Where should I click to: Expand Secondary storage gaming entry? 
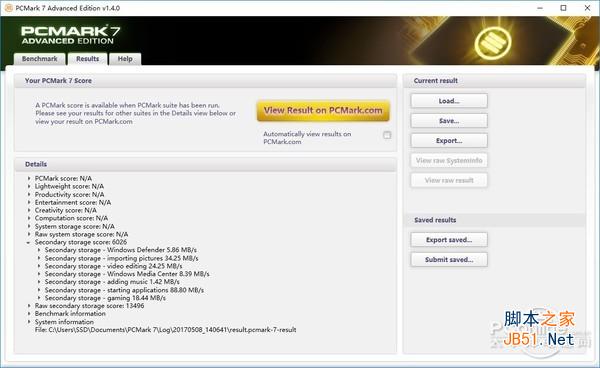(39, 298)
